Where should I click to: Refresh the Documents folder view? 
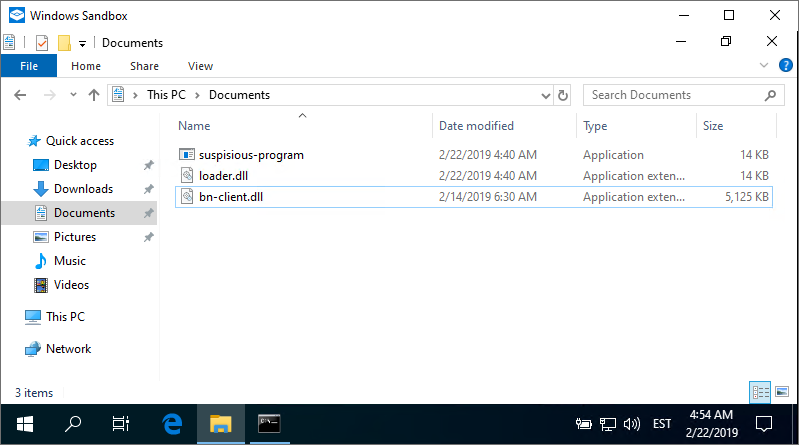click(563, 95)
